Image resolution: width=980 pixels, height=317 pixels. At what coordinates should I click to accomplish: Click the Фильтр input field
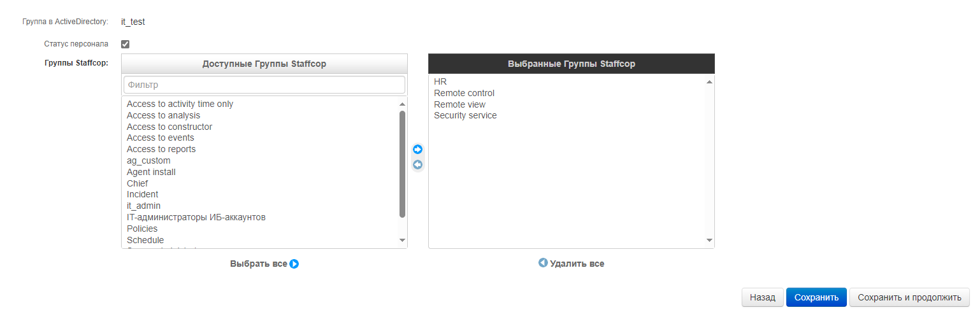tap(264, 85)
